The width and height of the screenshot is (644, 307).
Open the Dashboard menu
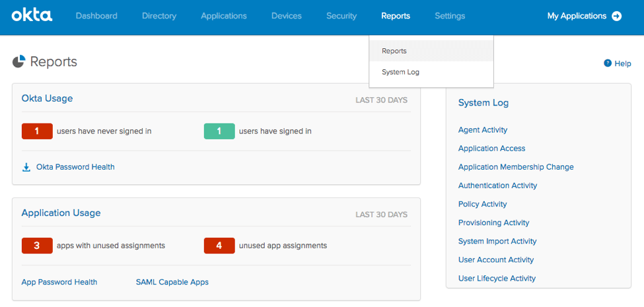96,16
